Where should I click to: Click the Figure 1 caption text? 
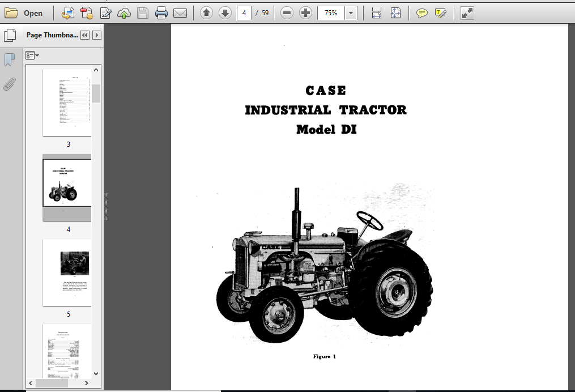point(325,356)
